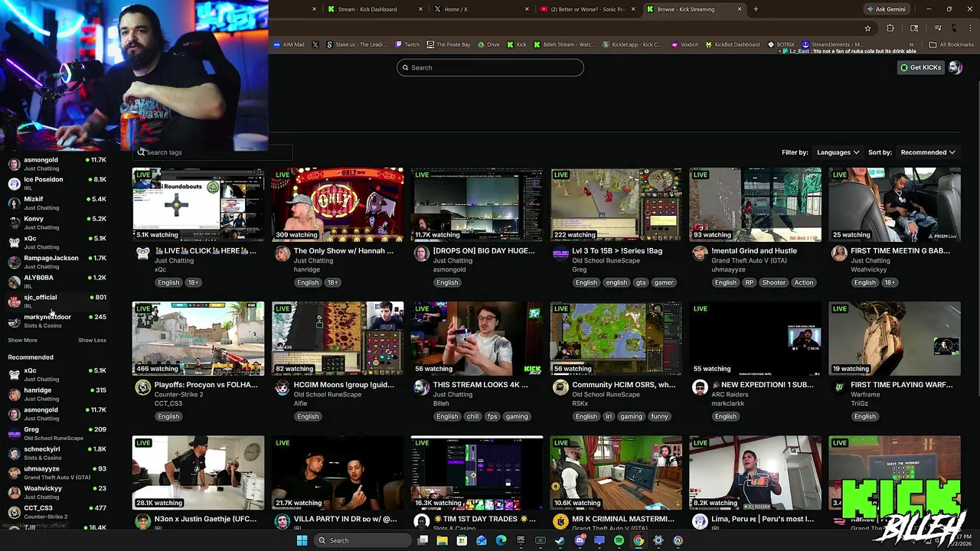The width and height of the screenshot is (980, 551).
Task: Open the Voxbot bookmark
Action: coord(684,44)
